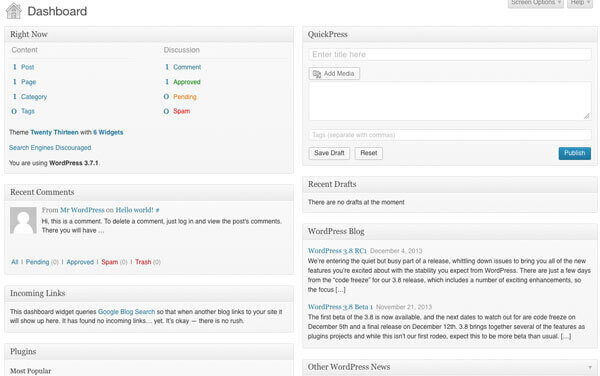Open the red Spam link under Discussion

(x=181, y=111)
